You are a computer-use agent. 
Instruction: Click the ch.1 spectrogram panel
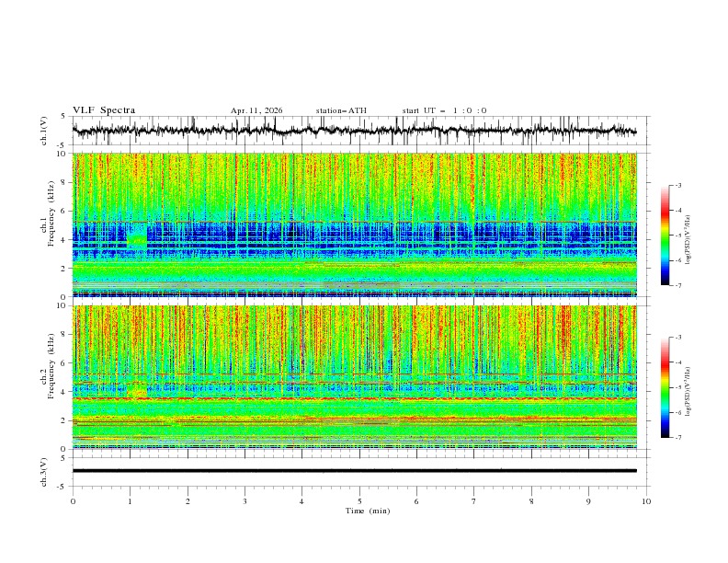pos(354,224)
